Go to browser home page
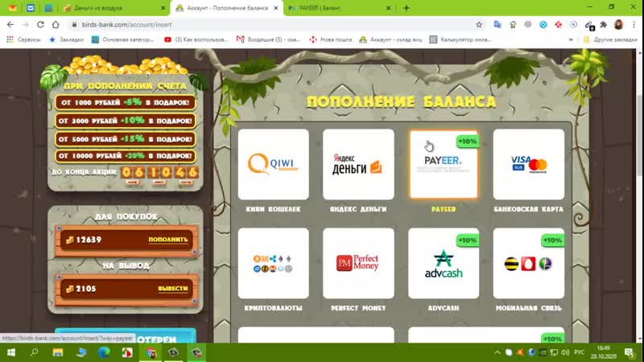 56,25
